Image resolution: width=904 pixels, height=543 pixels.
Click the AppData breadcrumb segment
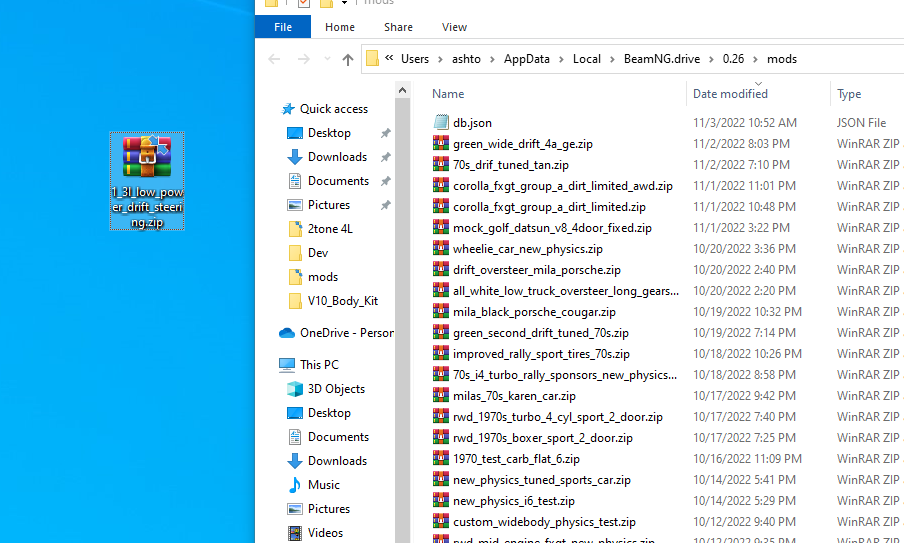tap(526, 59)
